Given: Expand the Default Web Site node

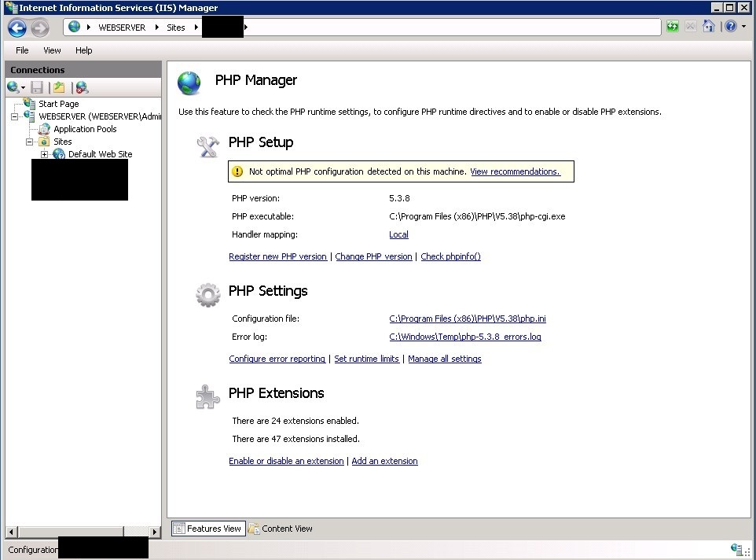Looking at the screenshot, I should [44, 154].
